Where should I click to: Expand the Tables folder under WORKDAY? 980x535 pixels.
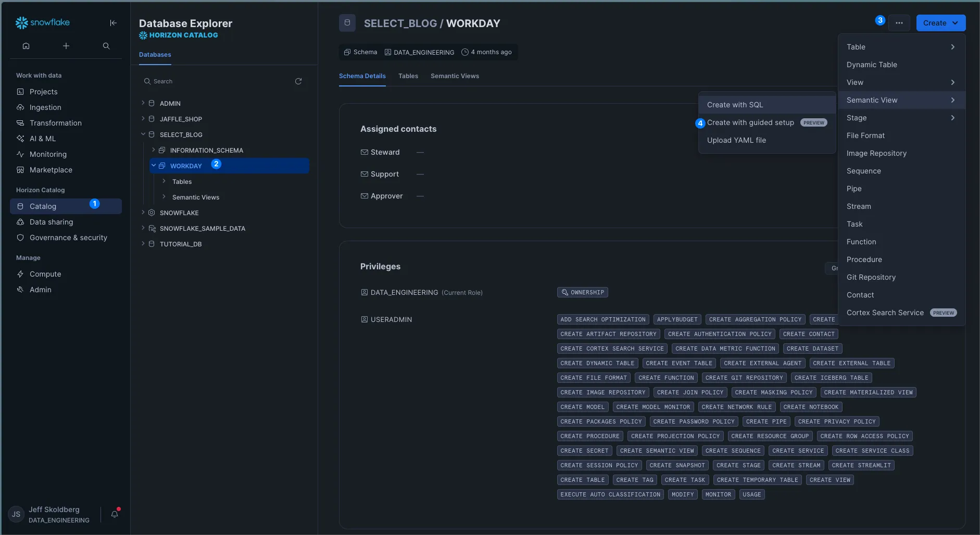[164, 181]
